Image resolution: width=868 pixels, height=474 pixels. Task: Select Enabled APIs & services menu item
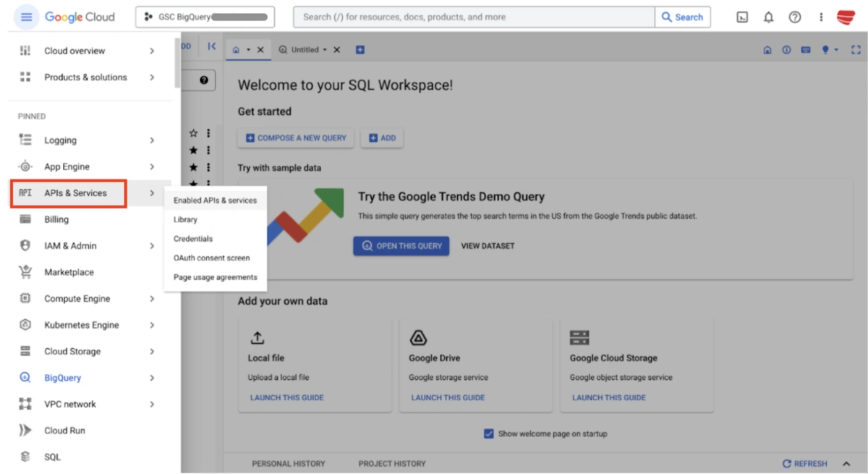pyautogui.click(x=215, y=200)
